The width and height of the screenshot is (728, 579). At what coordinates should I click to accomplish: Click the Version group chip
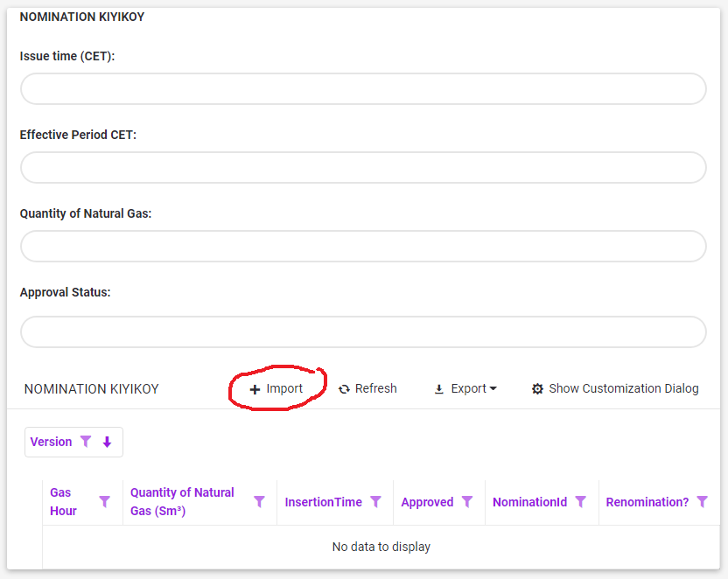[52, 442]
